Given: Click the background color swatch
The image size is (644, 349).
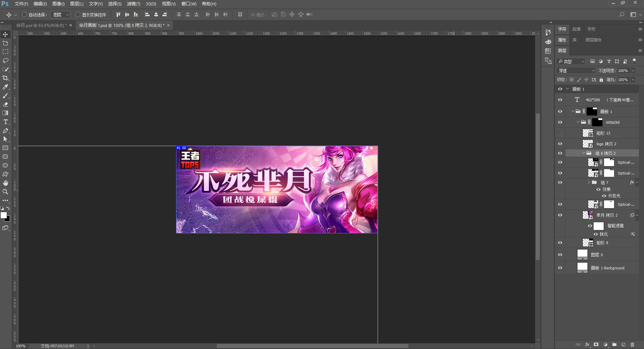Looking at the screenshot, I should coord(8,220).
